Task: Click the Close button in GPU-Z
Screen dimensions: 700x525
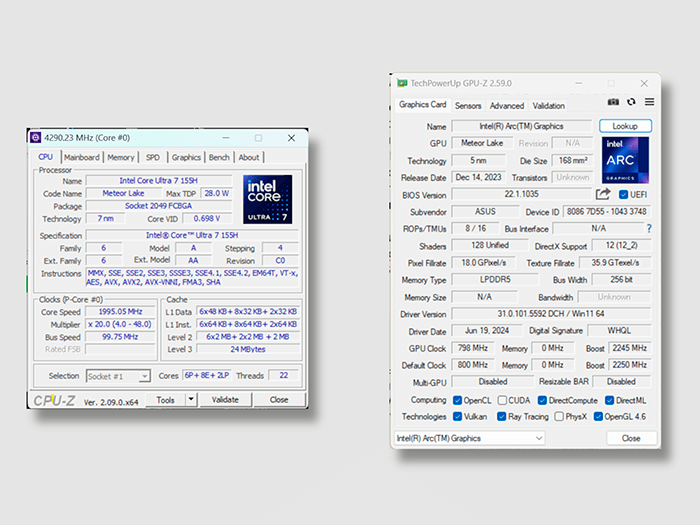Action: [631, 438]
